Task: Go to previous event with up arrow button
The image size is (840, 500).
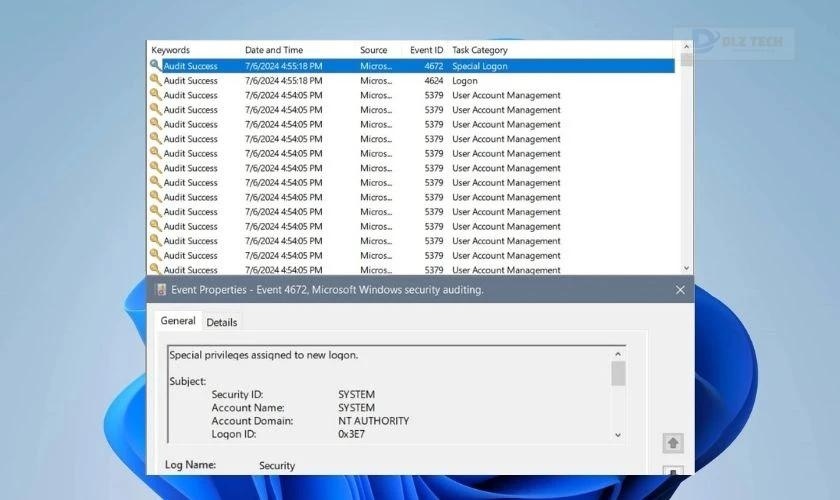Action: tap(673, 442)
